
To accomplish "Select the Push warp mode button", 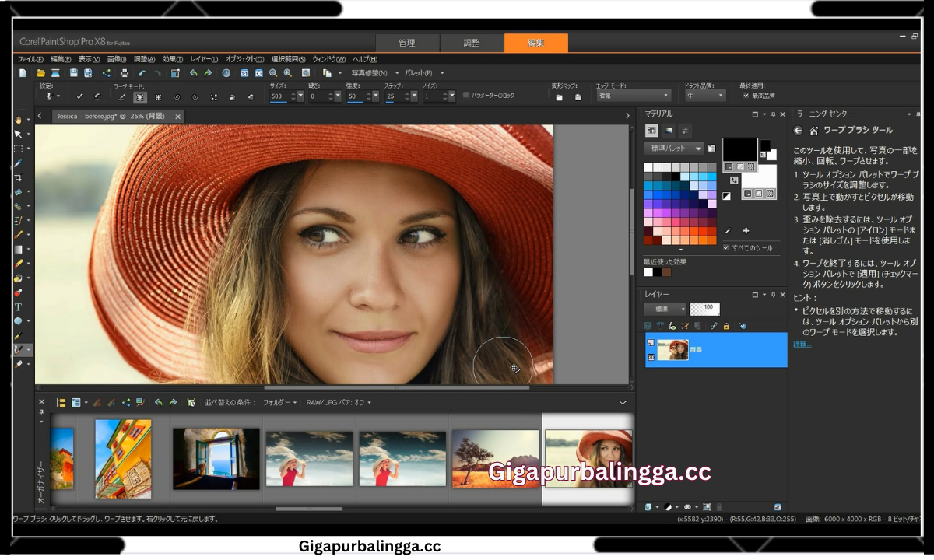I will (122, 97).
